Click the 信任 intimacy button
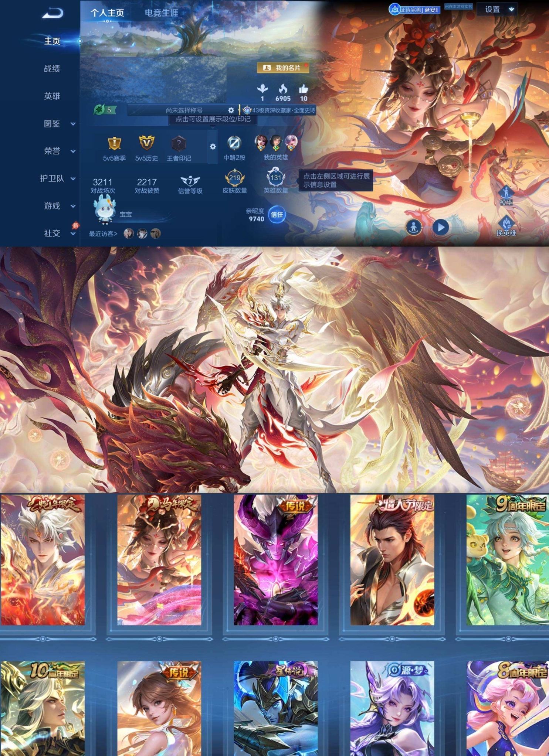Viewport: 549px width, 756px height. click(x=277, y=215)
